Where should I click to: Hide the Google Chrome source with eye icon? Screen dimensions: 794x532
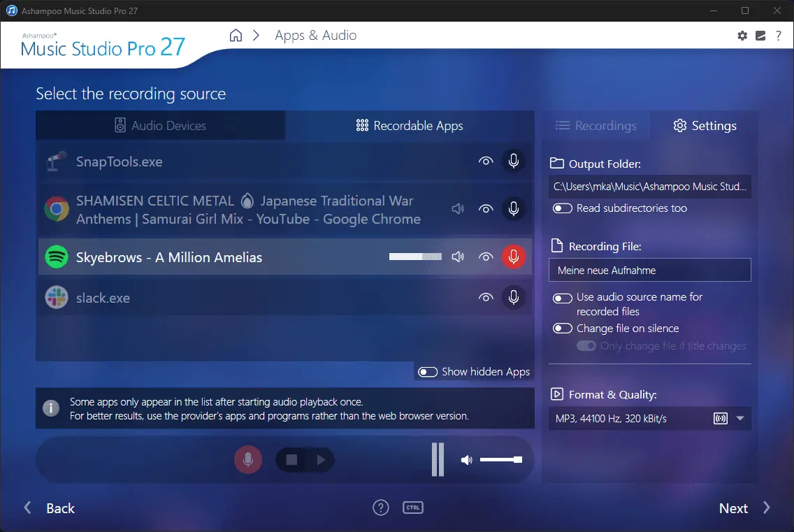(x=486, y=209)
